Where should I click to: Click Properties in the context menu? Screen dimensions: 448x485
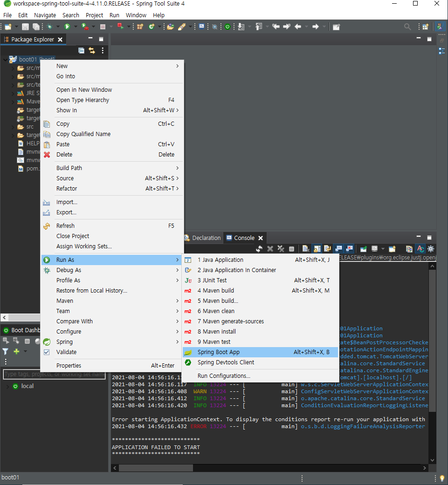(112, 366)
